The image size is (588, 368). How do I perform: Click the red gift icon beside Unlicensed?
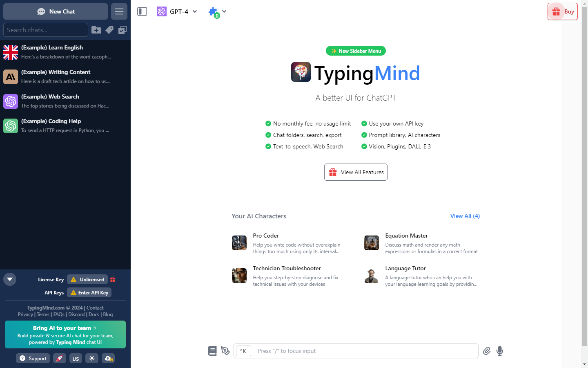coord(113,280)
